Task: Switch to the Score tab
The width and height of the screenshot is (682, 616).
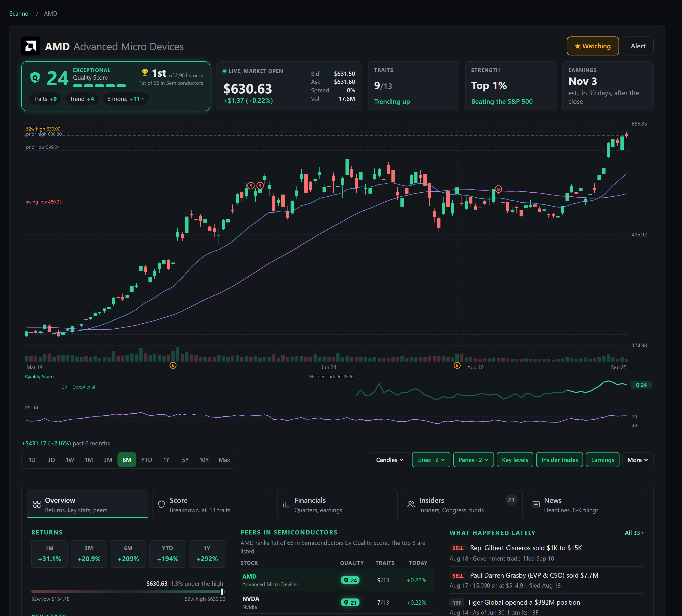Action: tap(212, 504)
